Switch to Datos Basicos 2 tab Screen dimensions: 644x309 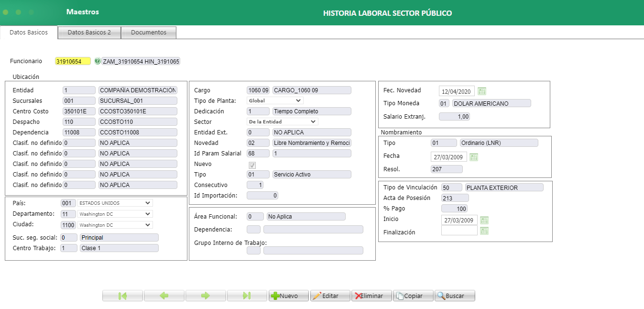click(89, 33)
